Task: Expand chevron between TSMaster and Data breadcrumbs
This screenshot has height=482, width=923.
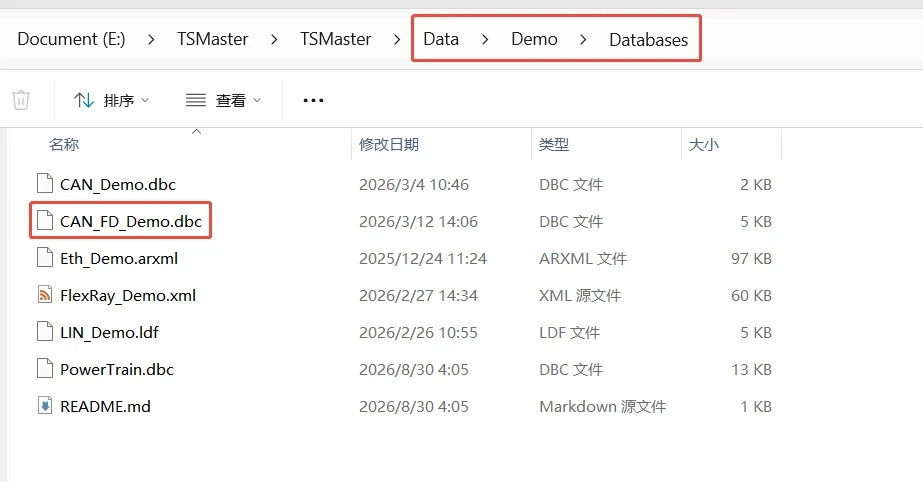Action: [397, 39]
